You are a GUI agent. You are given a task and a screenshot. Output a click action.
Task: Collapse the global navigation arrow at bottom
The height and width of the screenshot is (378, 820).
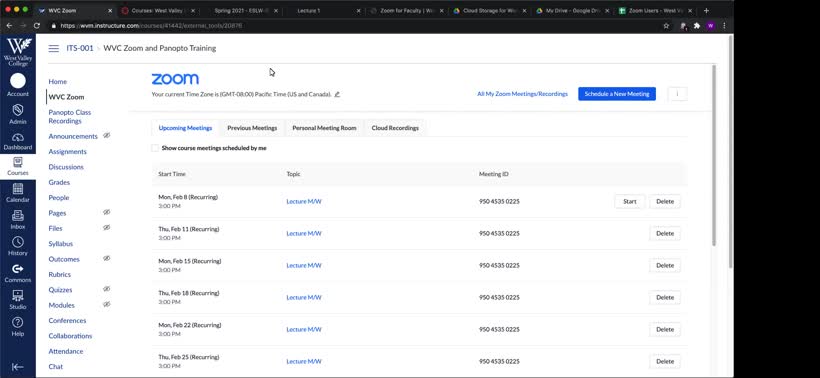[x=18, y=367]
